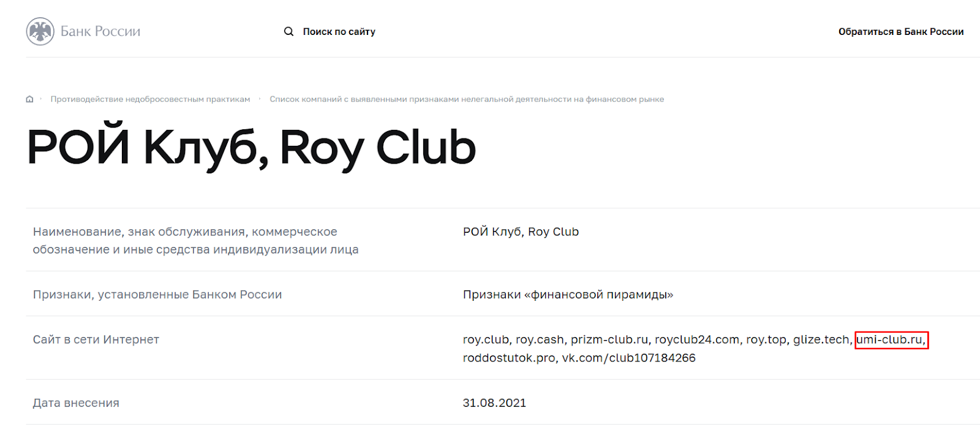Click the "Банк России" wordmark text

tap(100, 31)
